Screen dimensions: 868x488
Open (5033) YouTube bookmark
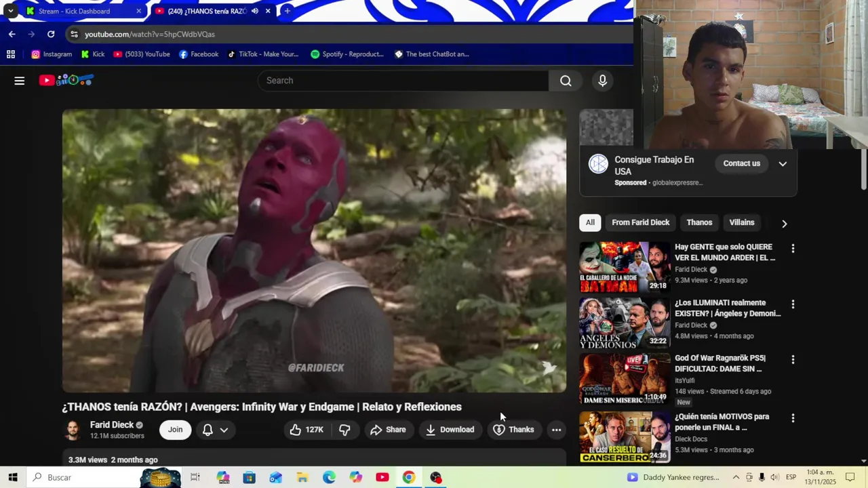point(142,54)
